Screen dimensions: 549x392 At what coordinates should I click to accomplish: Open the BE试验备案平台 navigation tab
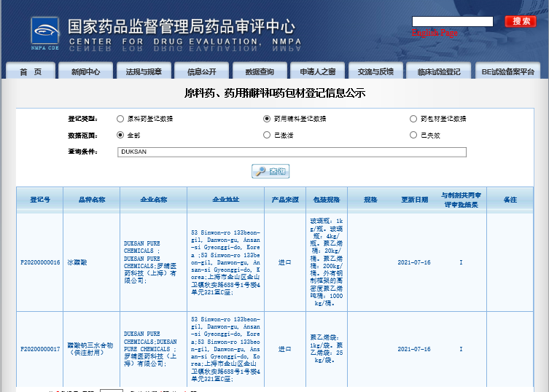coord(508,71)
